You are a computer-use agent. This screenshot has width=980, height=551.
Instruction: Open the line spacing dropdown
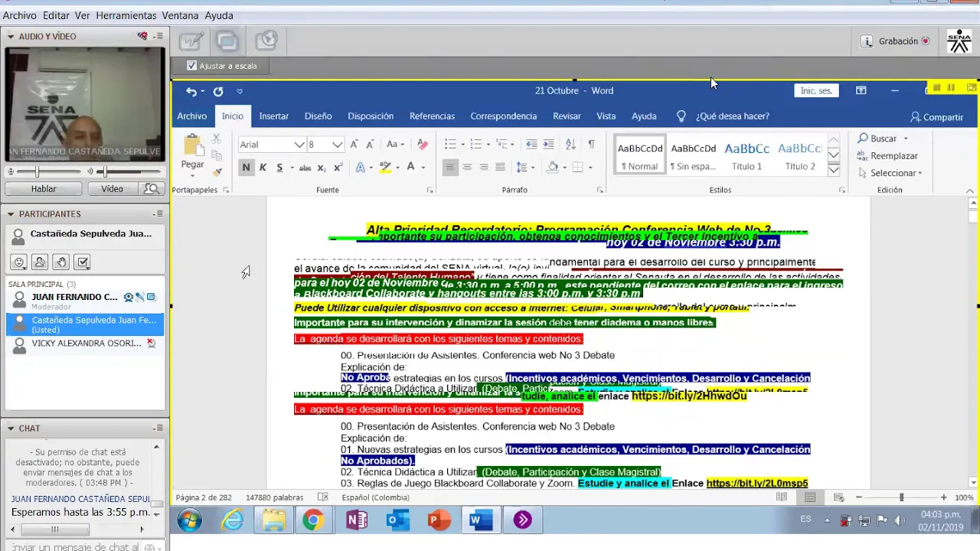tap(525, 168)
